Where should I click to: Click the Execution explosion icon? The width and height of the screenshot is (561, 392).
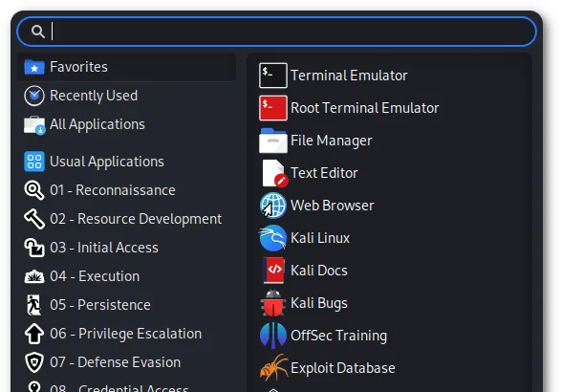coord(34,276)
